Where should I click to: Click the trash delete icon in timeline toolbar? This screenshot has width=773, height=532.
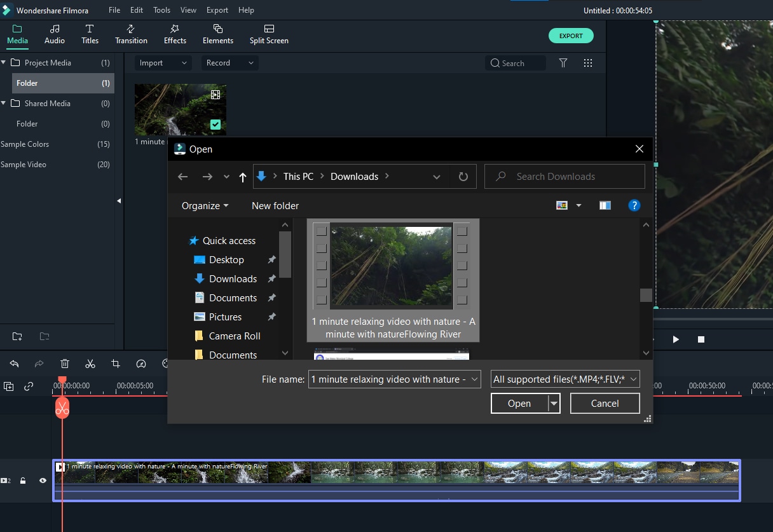pyautogui.click(x=65, y=364)
